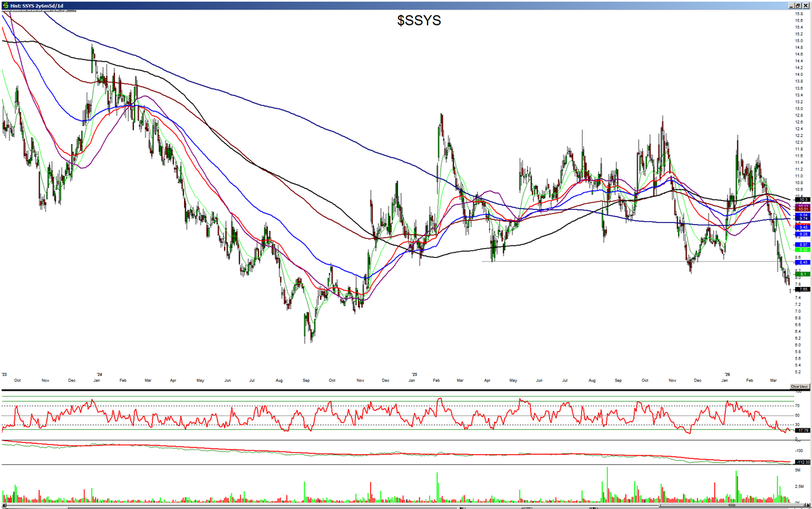The width and height of the screenshot is (812, 509).
Task: Click the Clear Lines button on the right edge
Action: [800, 386]
